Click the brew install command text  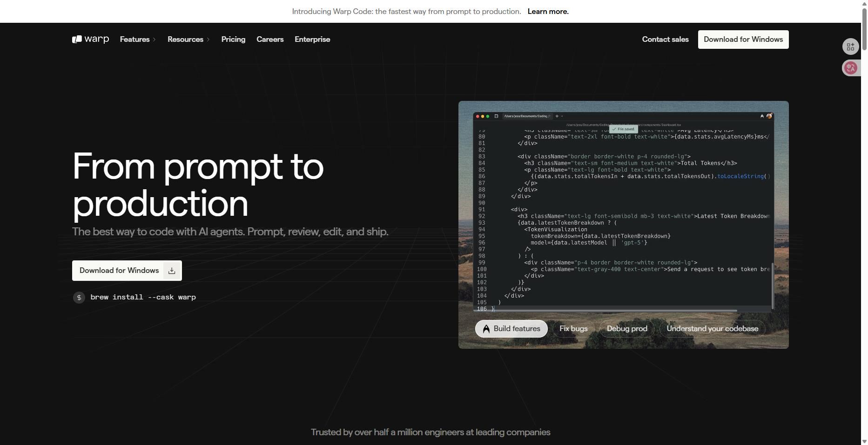click(143, 297)
